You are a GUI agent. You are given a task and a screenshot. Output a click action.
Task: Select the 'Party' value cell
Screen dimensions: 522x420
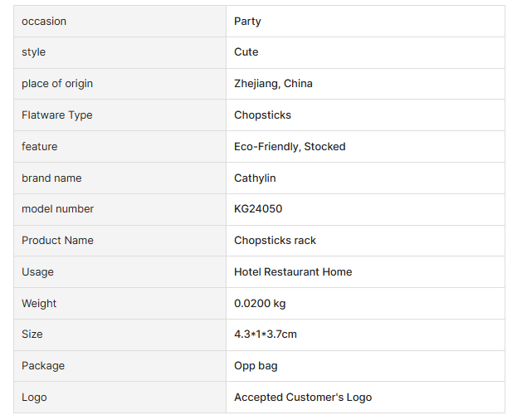pos(247,21)
